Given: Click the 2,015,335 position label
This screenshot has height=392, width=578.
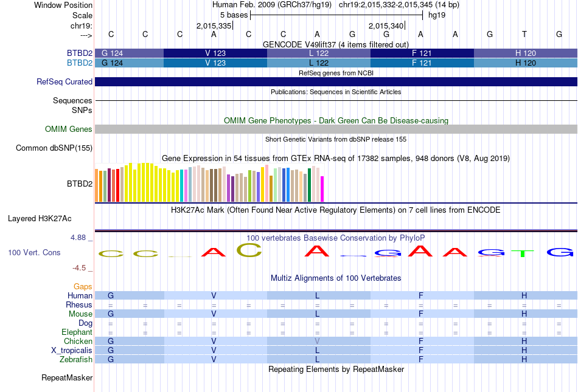Looking at the screenshot, I should point(214,26).
